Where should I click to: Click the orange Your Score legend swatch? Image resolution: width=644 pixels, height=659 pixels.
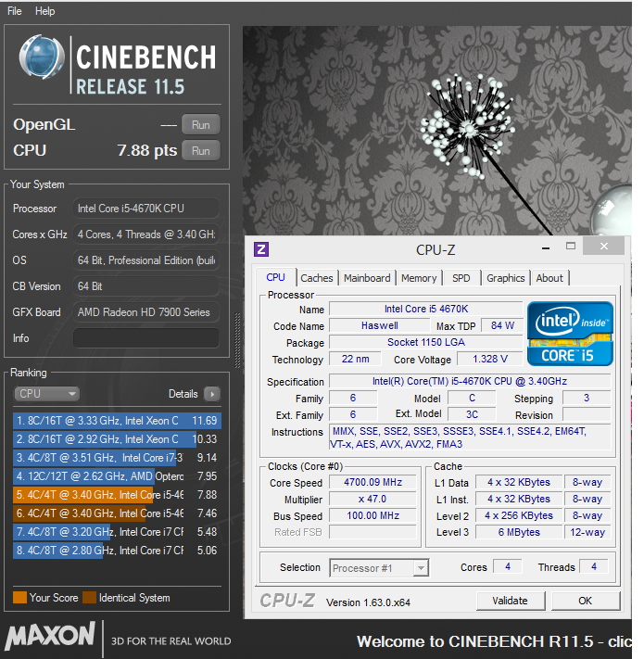pyautogui.click(x=19, y=597)
